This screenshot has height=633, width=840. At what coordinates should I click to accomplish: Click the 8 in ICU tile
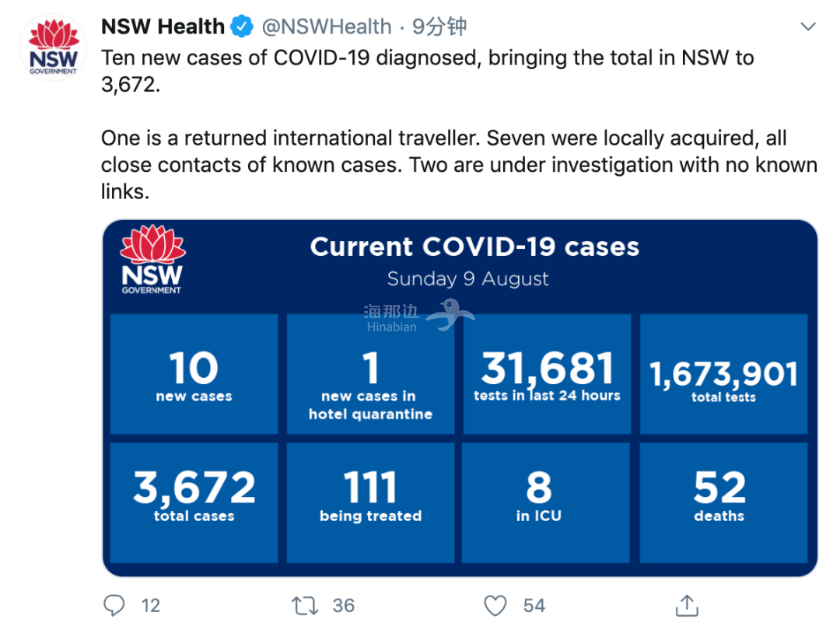point(545,502)
